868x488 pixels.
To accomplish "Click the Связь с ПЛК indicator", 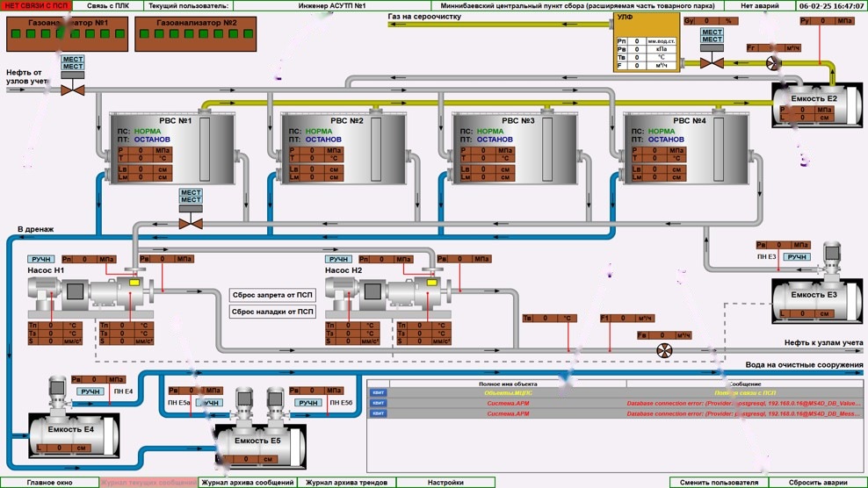I will click(108, 5).
